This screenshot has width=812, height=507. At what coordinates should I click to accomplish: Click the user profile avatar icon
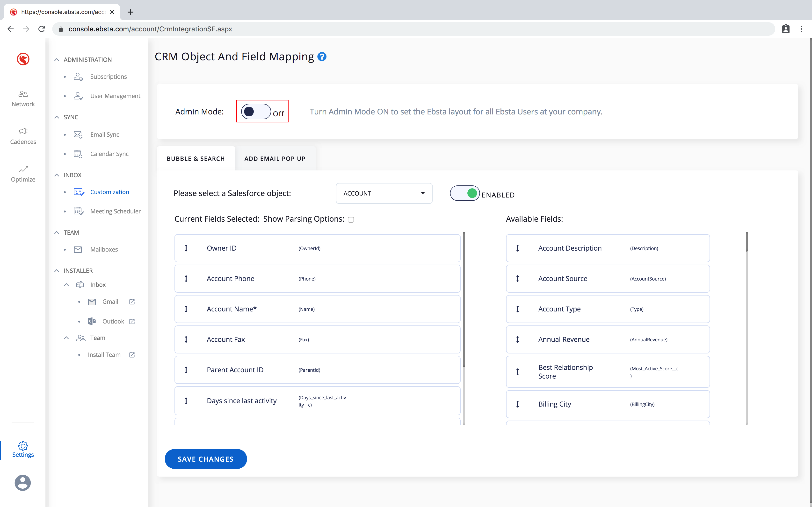click(22, 483)
